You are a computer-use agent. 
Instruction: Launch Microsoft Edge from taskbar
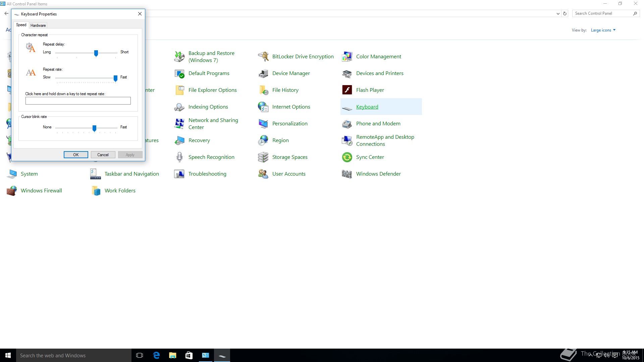tap(156, 355)
